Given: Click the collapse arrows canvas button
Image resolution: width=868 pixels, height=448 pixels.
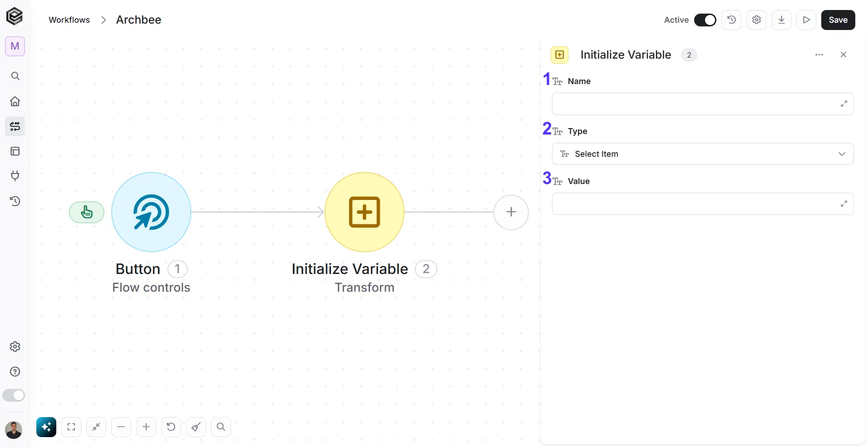Looking at the screenshot, I should point(96,427).
